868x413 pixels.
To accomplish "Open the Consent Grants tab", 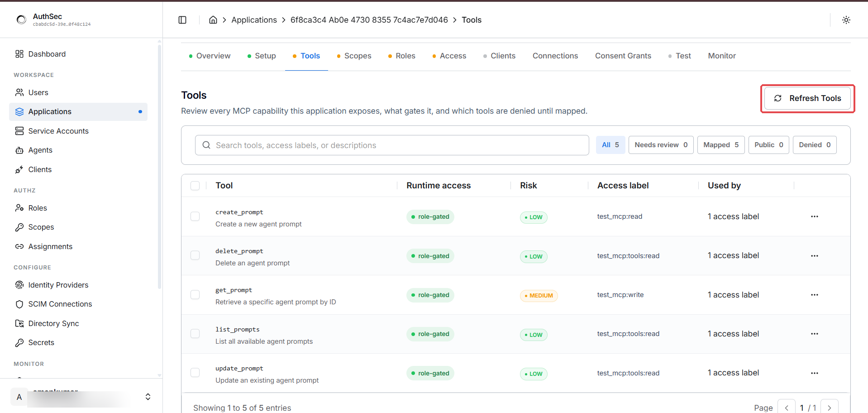I will point(623,56).
